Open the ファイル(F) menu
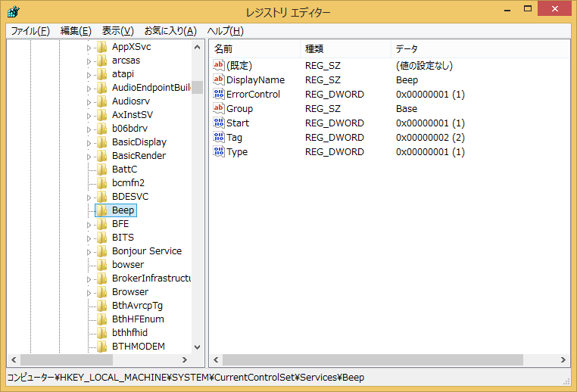577x392 pixels. [x=30, y=31]
